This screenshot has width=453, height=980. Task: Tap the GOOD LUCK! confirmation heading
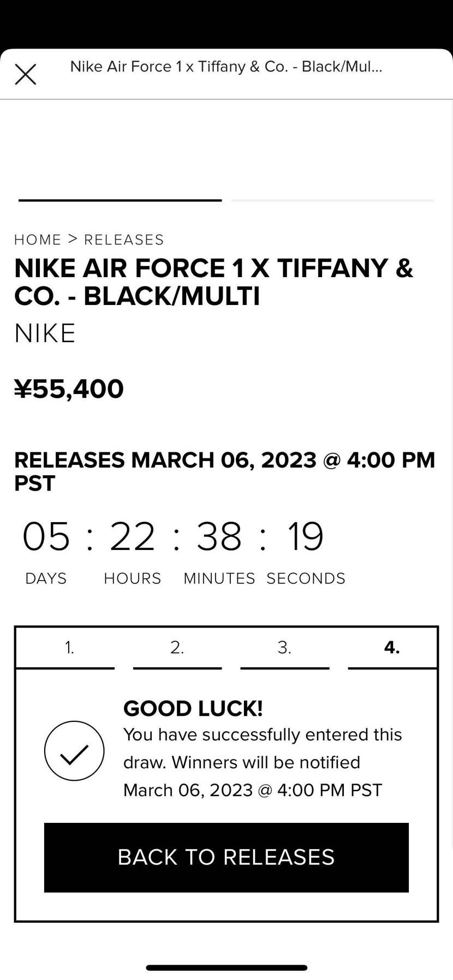tap(193, 708)
